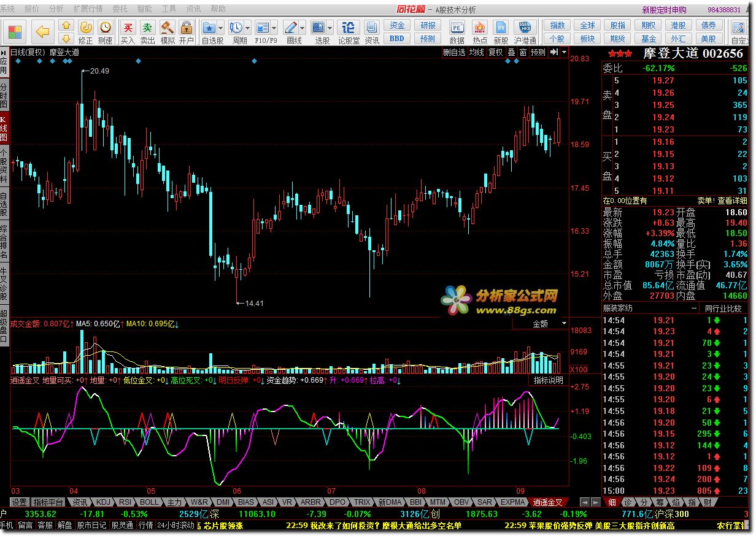Open 卖单! 查看详细 order detail link
This screenshot has width=756, height=536.
(722, 201)
